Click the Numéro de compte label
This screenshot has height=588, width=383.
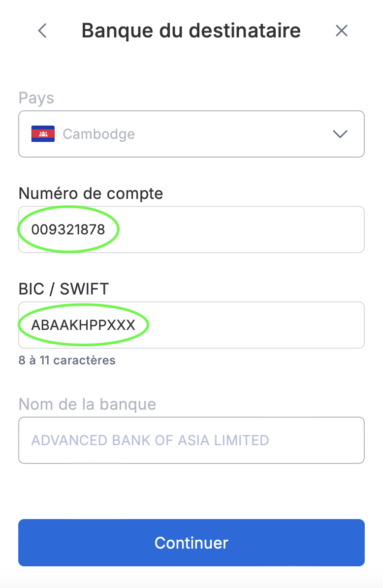[91, 193]
